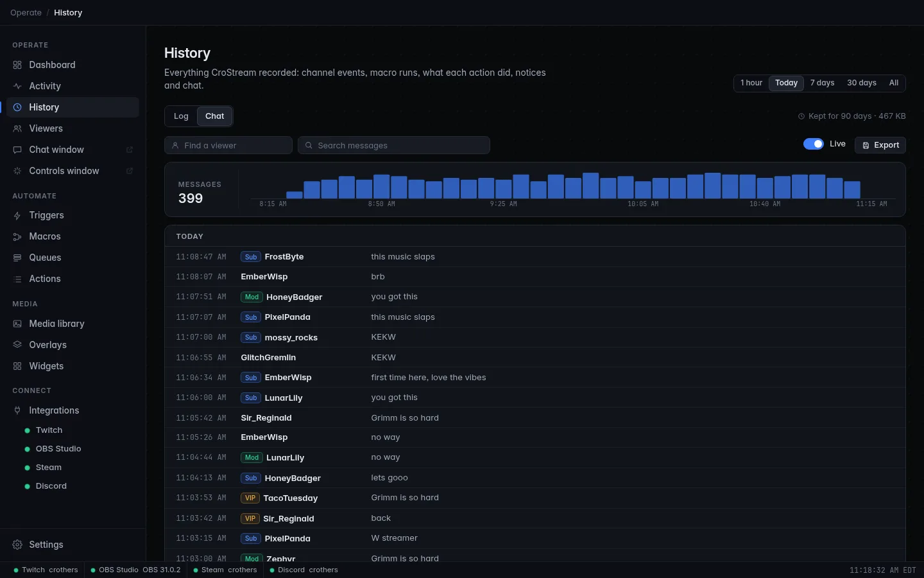Select the Today time range

786,83
